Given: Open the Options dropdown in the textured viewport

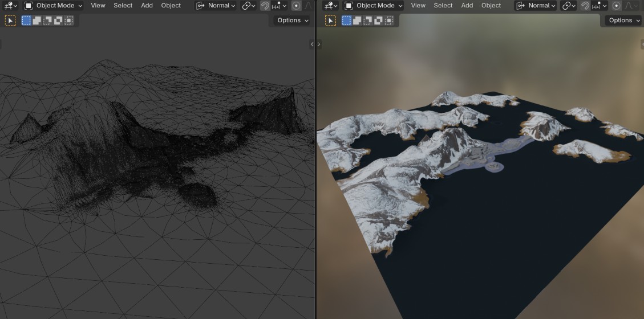Looking at the screenshot, I should click(x=624, y=21).
